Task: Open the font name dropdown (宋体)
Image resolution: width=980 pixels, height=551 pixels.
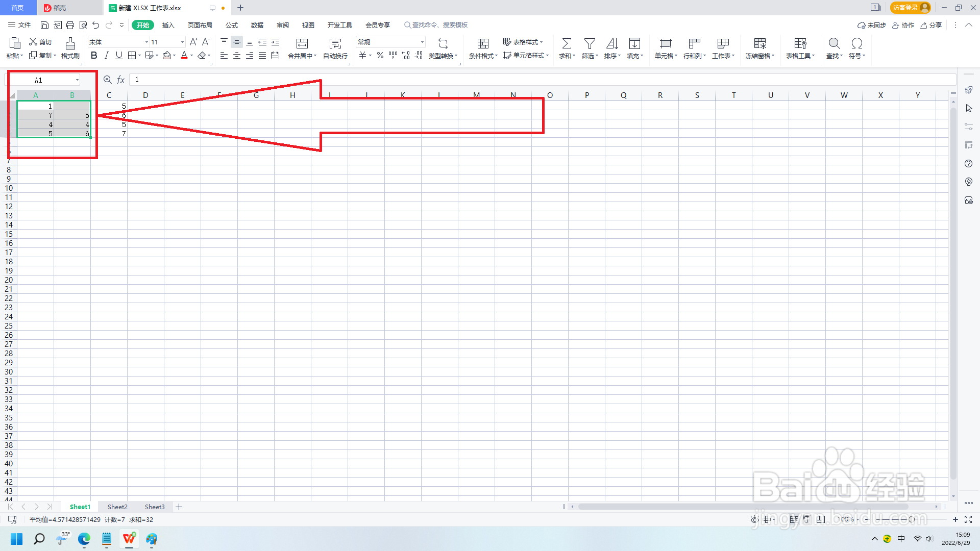Action: [146, 42]
